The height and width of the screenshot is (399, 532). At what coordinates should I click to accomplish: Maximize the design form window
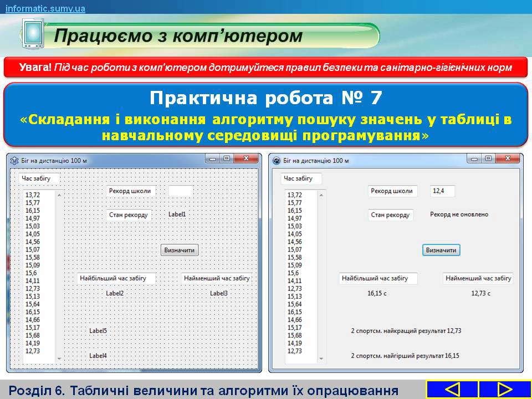[226, 158]
